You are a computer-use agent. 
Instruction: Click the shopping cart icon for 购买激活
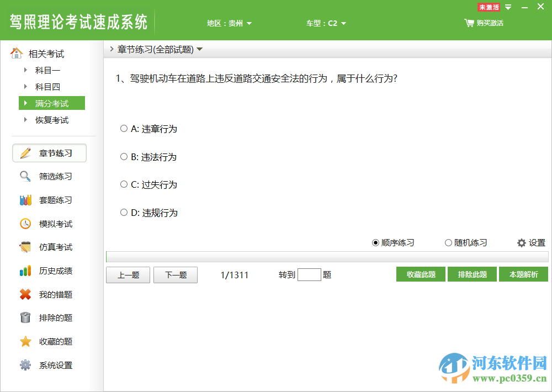(x=469, y=23)
